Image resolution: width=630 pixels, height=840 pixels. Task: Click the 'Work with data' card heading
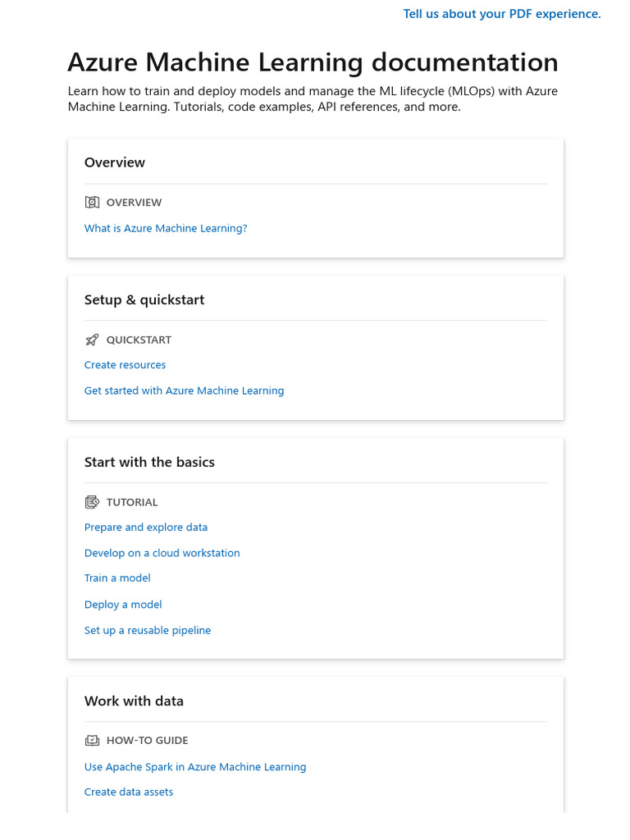(134, 701)
